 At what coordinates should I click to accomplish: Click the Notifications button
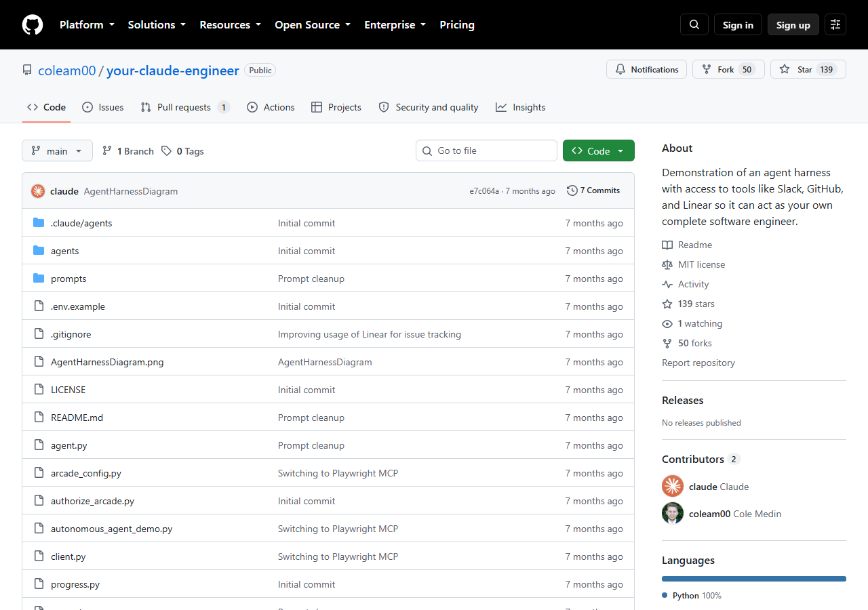(647, 69)
